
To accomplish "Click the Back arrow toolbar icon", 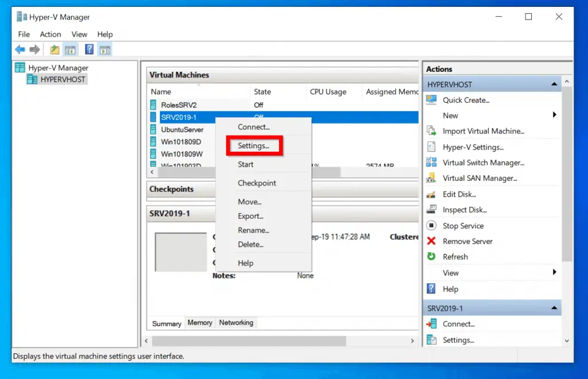I will coord(20,50).
